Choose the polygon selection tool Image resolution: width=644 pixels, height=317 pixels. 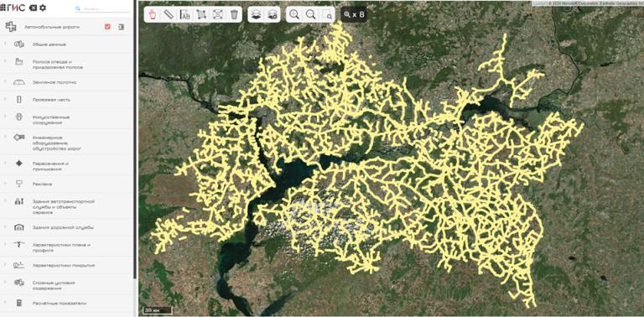point(201,15)
